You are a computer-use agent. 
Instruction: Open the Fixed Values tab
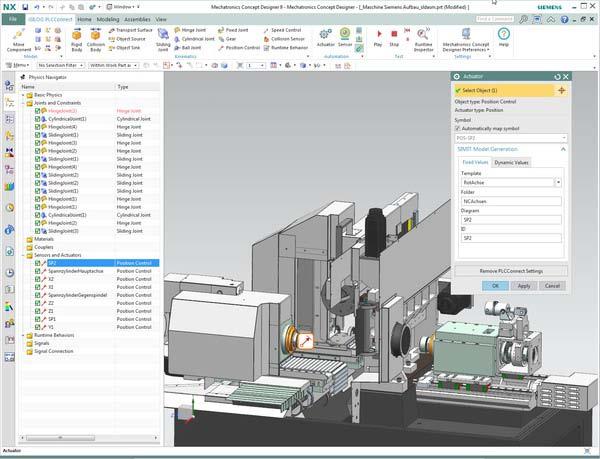coord(475,163)
